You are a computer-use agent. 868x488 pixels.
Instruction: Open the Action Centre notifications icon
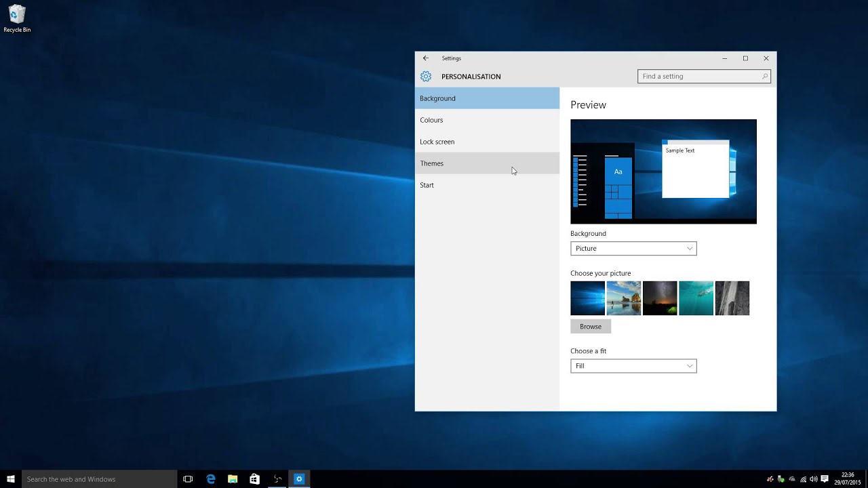(x=825, y=479)
